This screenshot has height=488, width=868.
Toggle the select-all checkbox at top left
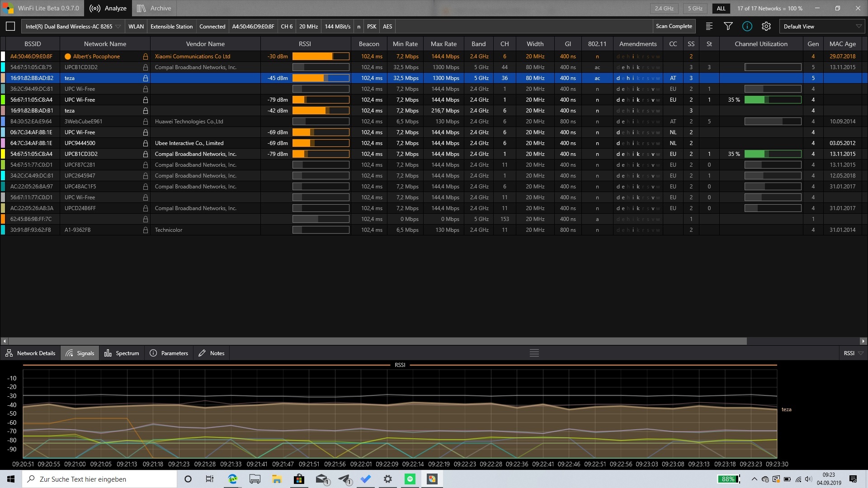tap(10, 27)
